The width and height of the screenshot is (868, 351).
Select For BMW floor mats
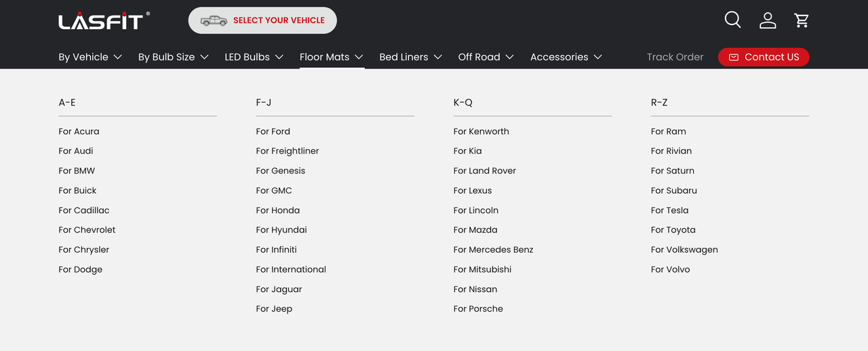pos(77,171)
